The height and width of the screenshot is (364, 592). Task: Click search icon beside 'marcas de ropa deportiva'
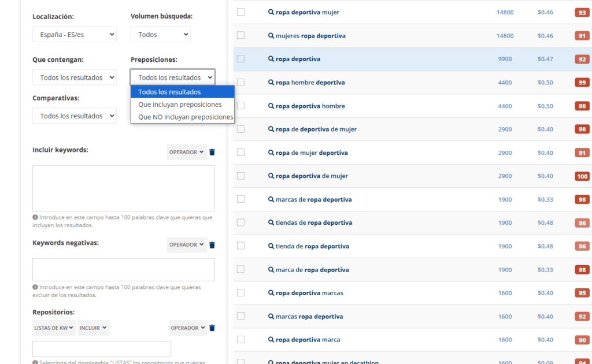271,199
